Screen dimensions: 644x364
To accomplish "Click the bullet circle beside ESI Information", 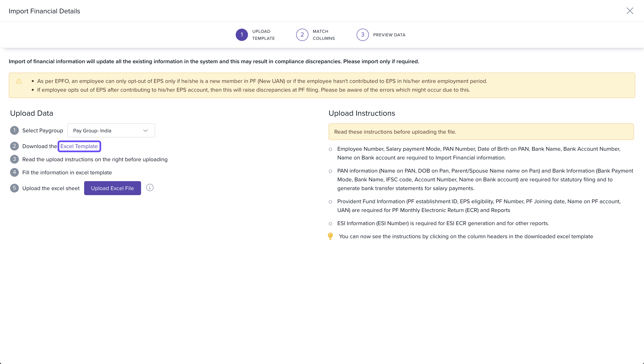I will (330, 224).
